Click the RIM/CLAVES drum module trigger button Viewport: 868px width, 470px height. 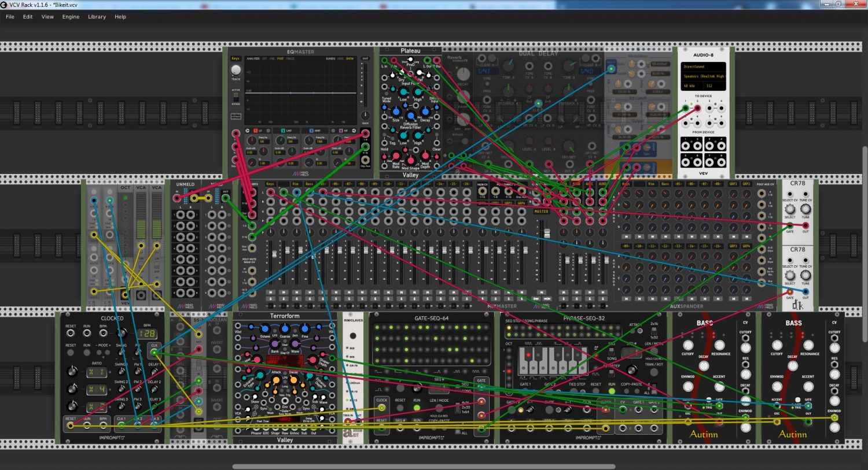click(x=352, y=336)
